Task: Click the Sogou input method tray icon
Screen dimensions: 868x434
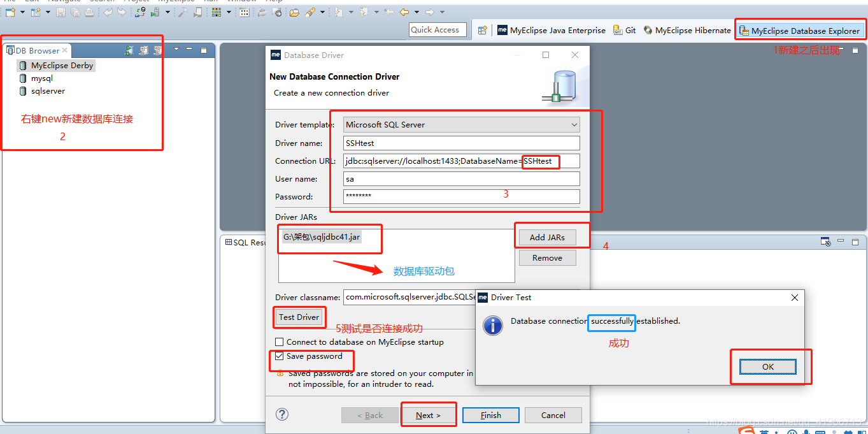Action: click(x=746, y=431)
